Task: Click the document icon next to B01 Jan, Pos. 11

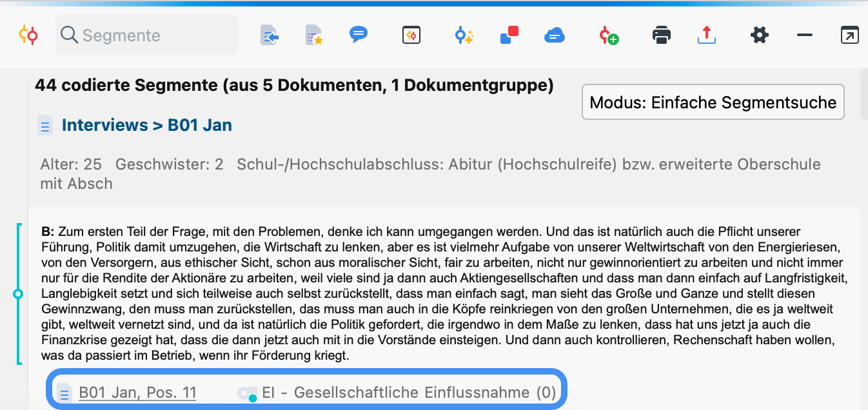Action: click(64, 393)
